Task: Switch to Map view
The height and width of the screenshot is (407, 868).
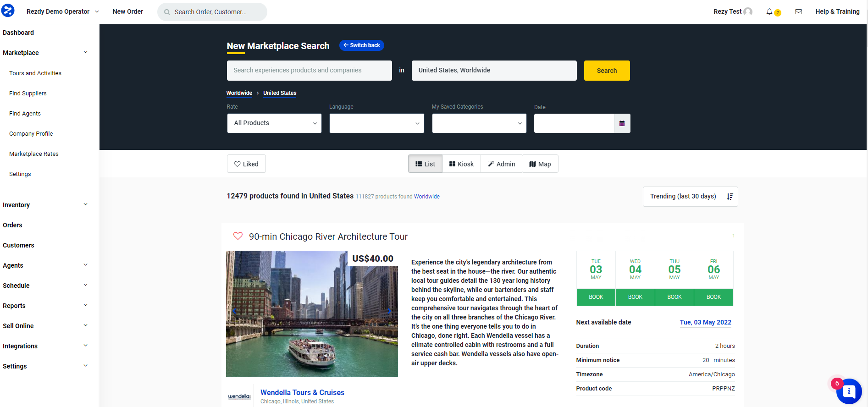Action: (x=540, y=164)
